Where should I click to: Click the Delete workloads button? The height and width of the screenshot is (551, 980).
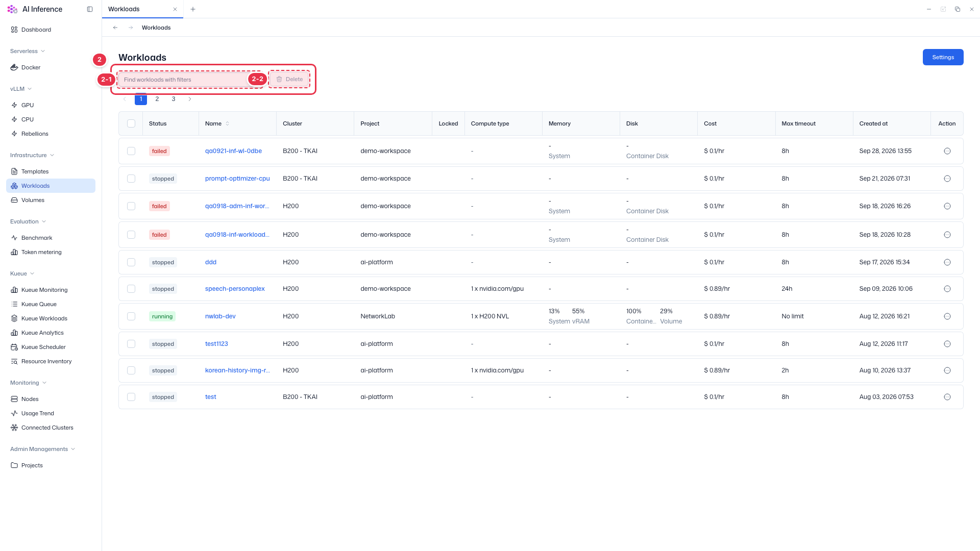pos(289,79)
